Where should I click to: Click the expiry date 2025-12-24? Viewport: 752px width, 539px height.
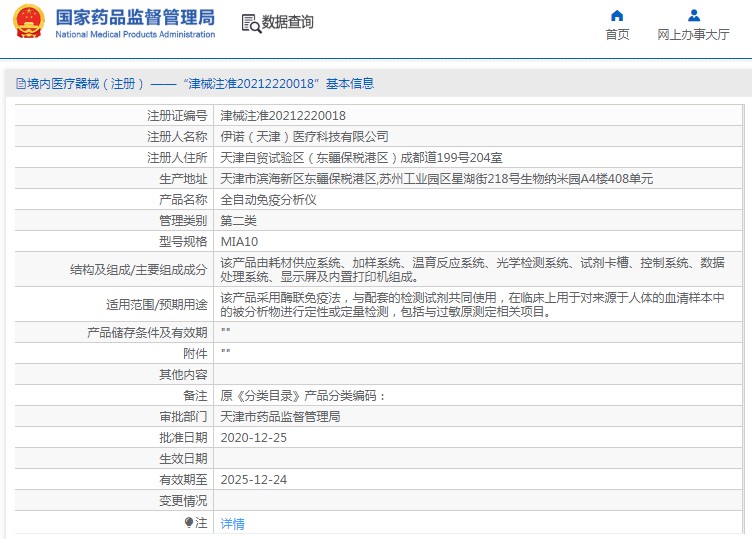(x=254, y=479)
